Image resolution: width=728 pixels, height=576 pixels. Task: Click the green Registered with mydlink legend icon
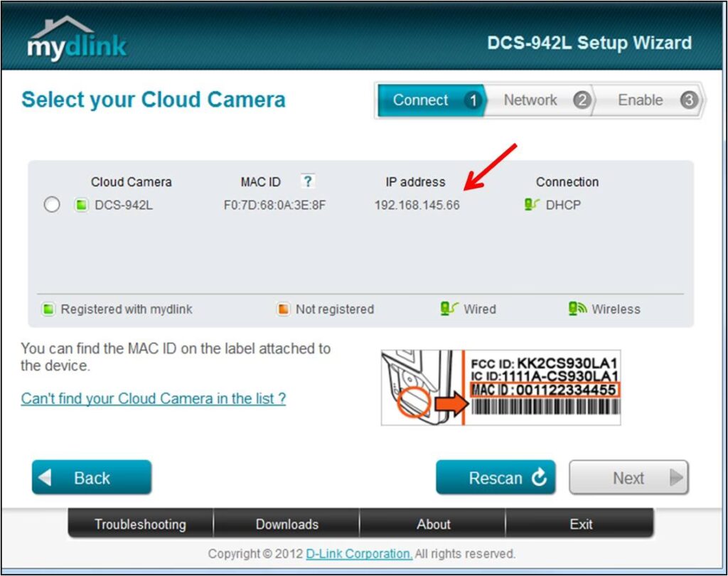click(48, 309)
